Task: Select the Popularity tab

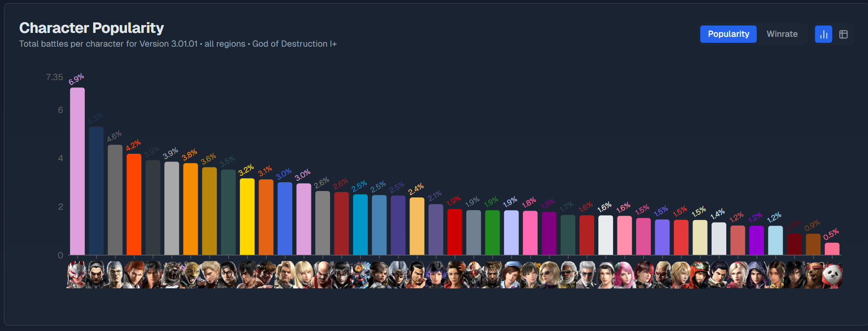Action: pyautogui.click(x=728, y=34)
